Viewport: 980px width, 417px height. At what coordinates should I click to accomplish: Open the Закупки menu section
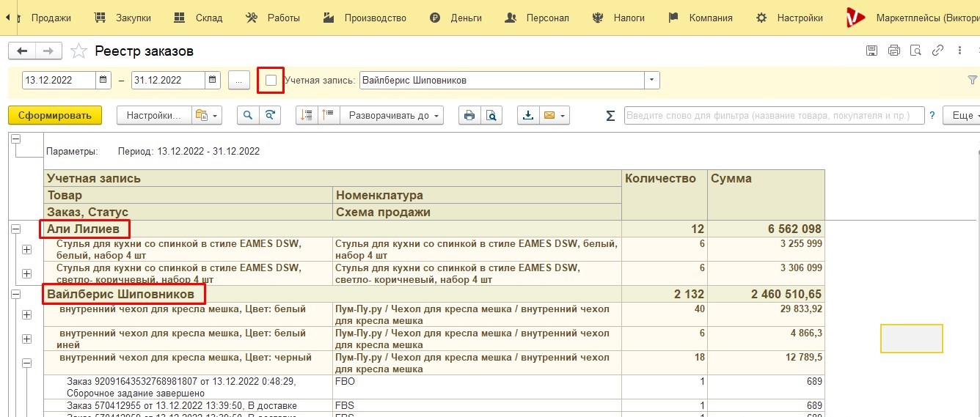122,18
